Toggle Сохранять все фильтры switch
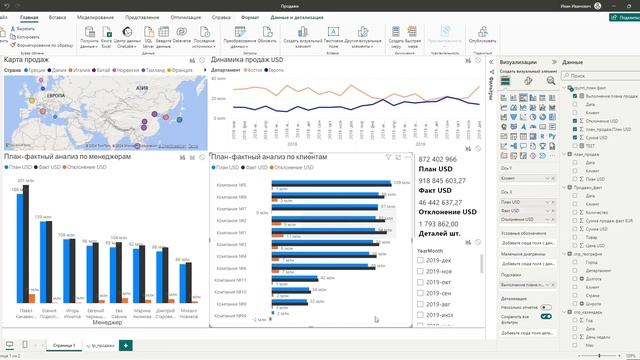The image size is (640, 360). point(546,316)
